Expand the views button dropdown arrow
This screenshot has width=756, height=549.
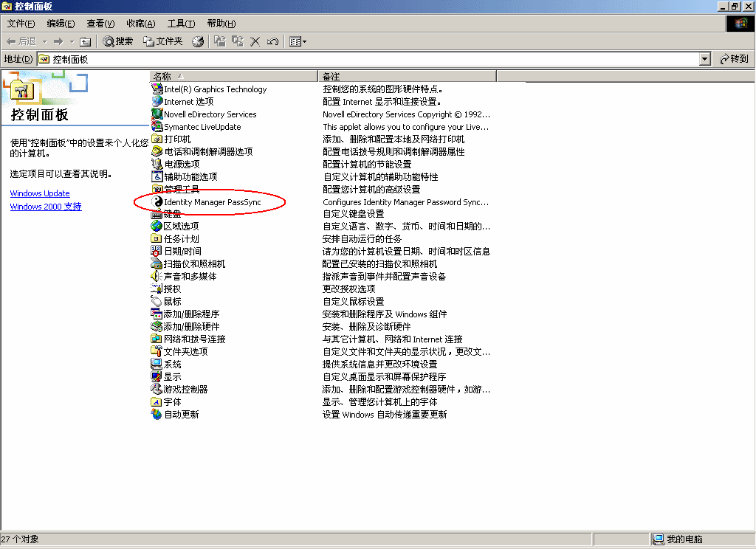pos(305,41)
